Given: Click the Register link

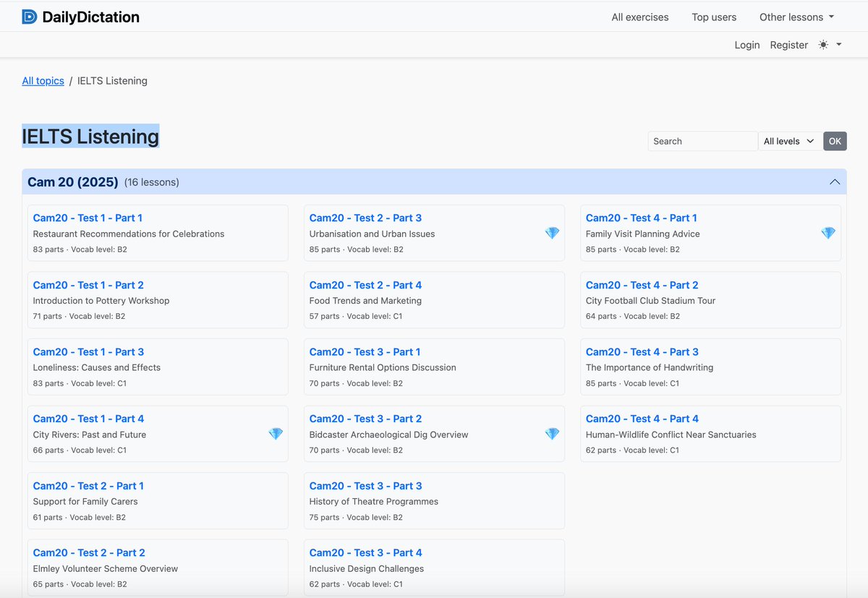Looking at the screenshot, I should tap(789, 45).
